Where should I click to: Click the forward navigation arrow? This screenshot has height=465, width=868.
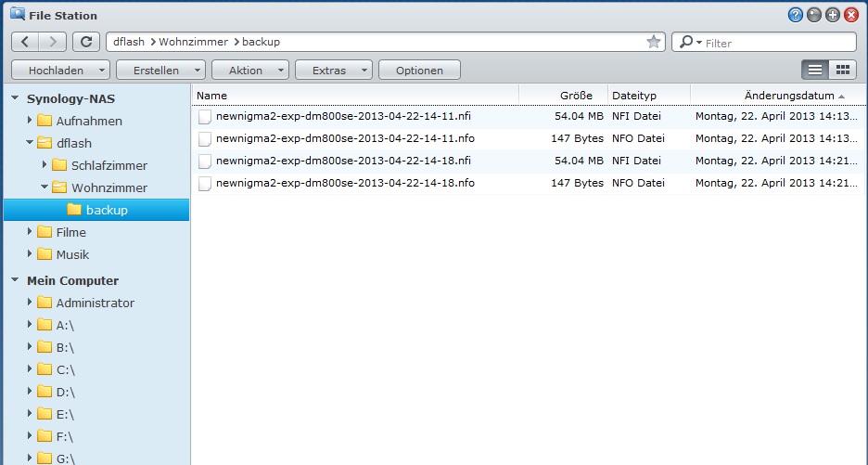53,42
